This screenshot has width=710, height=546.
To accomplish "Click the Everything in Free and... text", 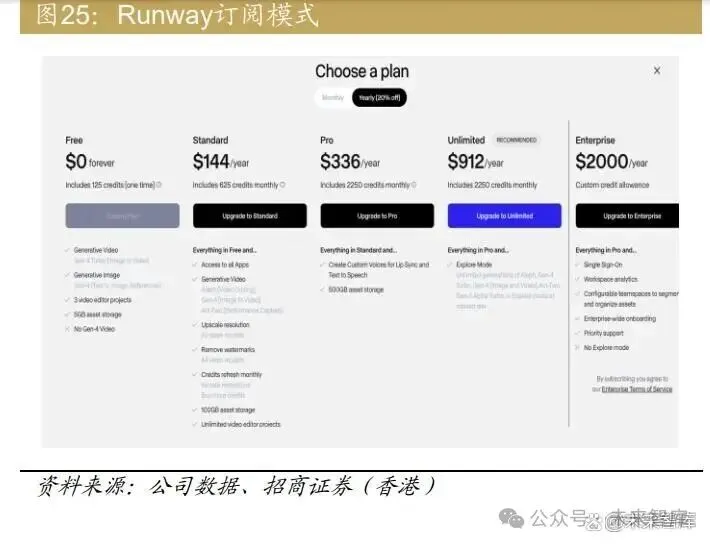I will click(224, 250).
